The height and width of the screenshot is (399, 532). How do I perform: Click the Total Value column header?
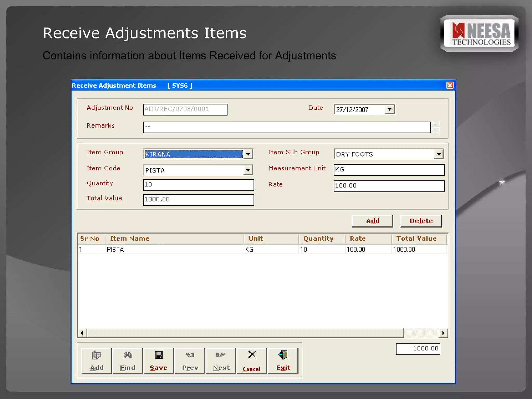coord(419,239)
